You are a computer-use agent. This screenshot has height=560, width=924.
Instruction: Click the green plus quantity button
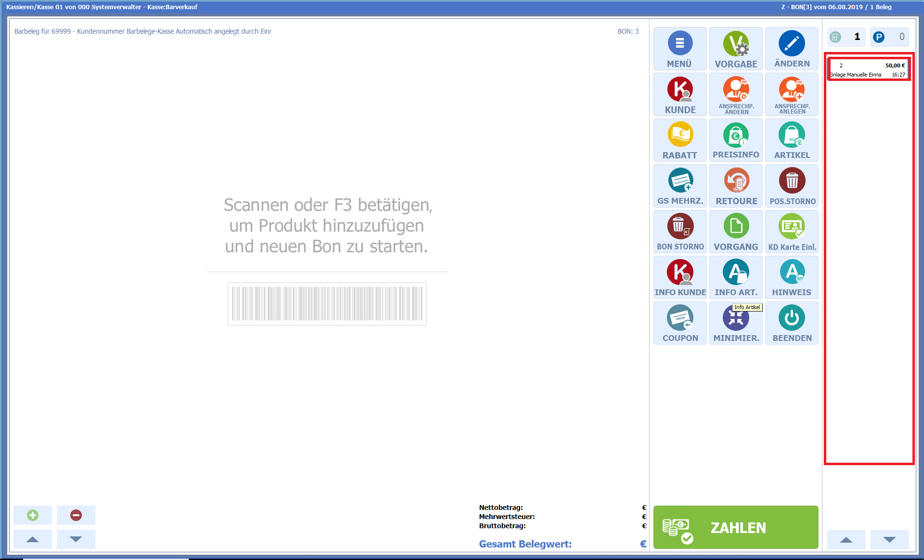[x=33, y=515]
